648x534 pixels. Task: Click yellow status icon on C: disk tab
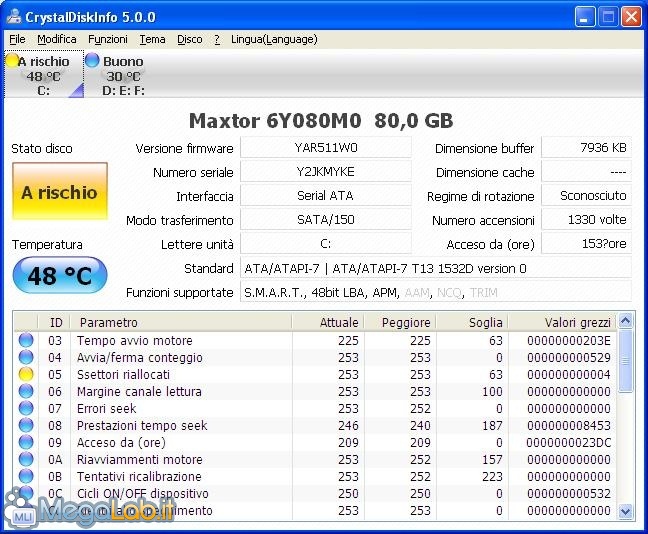click(12, 61)
